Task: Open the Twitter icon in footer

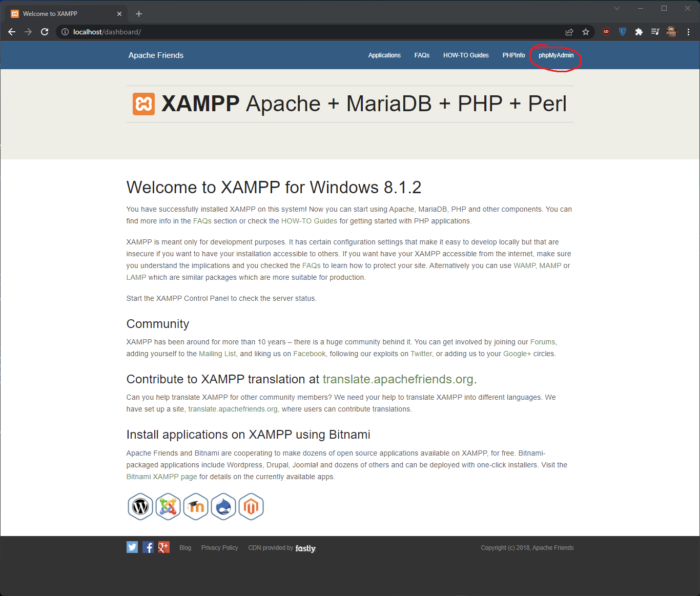Action: click(132, 547)
